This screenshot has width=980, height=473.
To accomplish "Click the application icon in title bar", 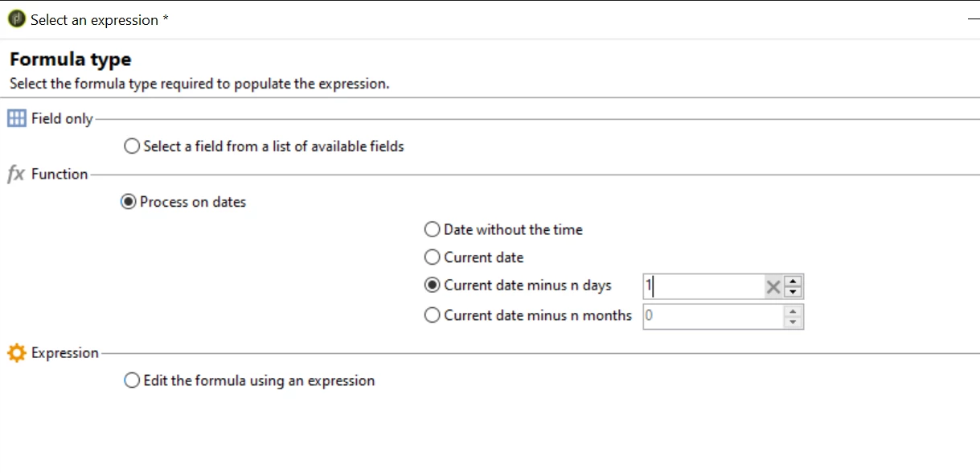I will 17,19.
